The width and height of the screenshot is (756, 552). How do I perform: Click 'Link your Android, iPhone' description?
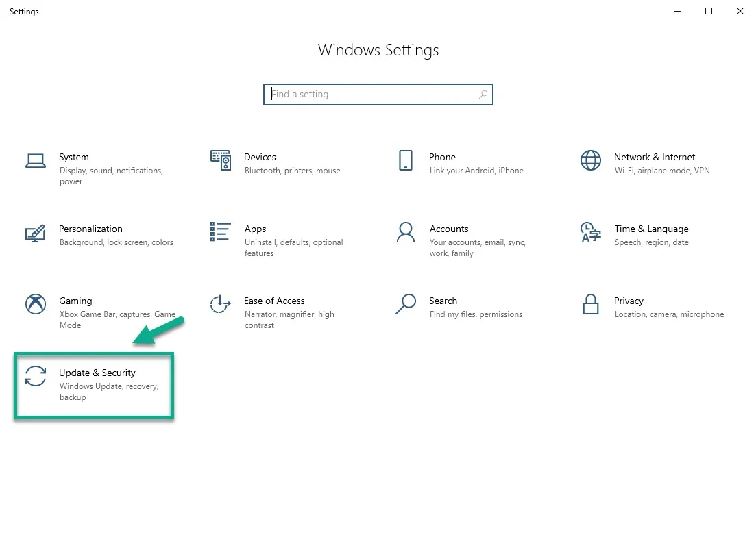(x=476, y=171)
